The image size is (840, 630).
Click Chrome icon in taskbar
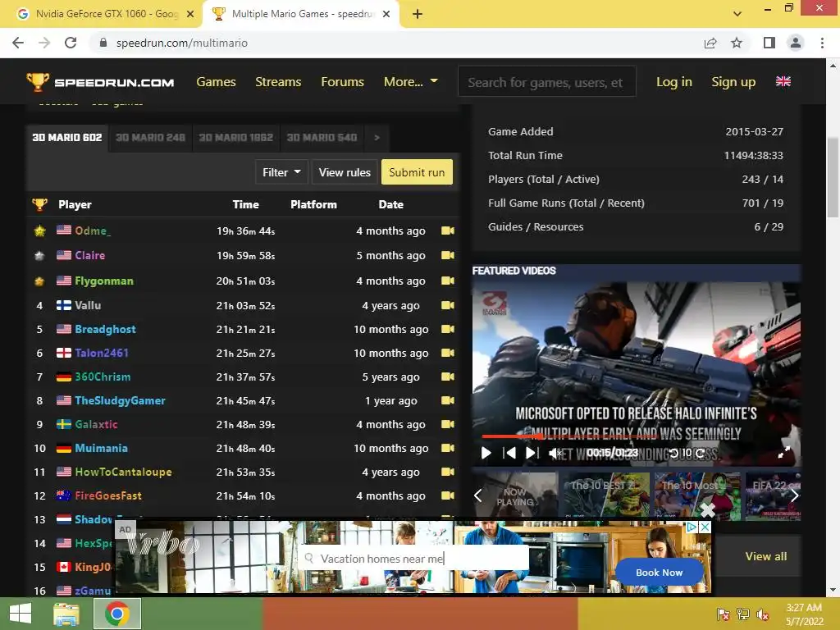(x=116, y=614)
